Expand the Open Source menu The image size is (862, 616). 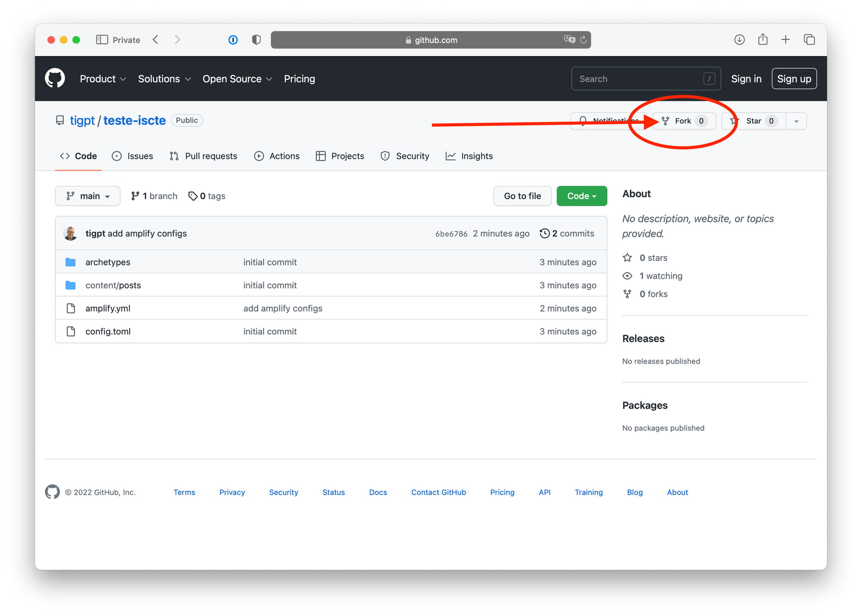pos(237,79)
